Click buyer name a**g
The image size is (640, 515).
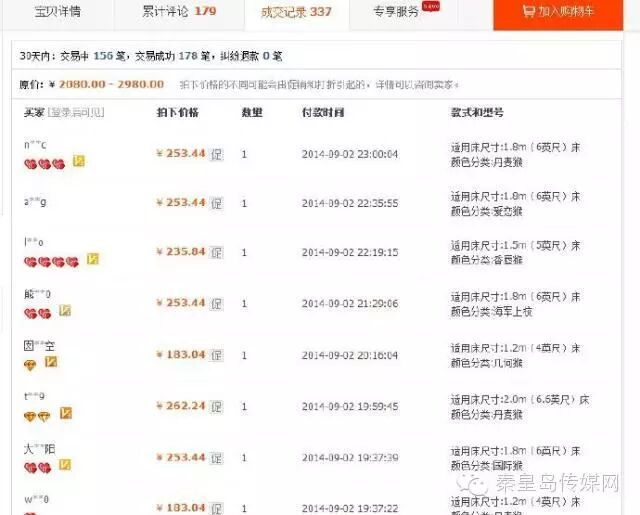[35, 202]
